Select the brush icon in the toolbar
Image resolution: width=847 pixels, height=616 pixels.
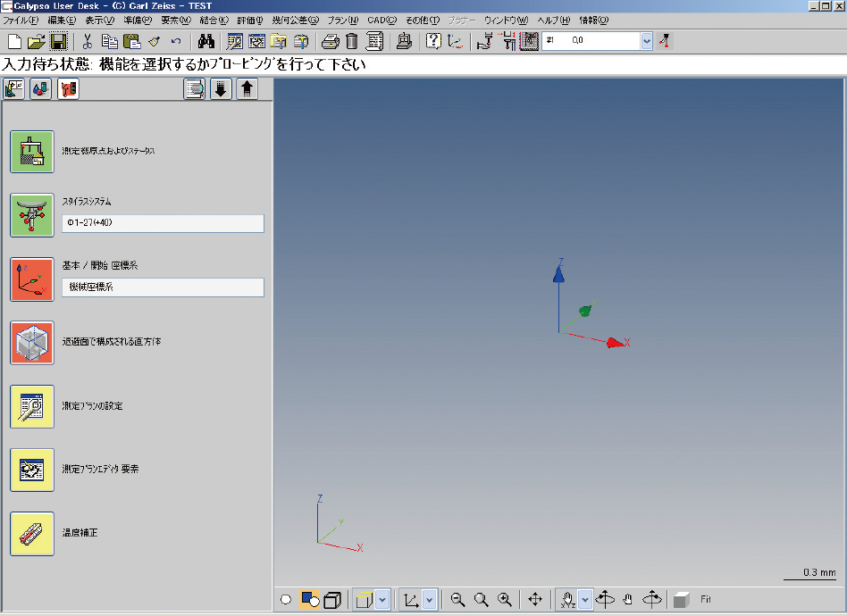(x=155, y=41)
